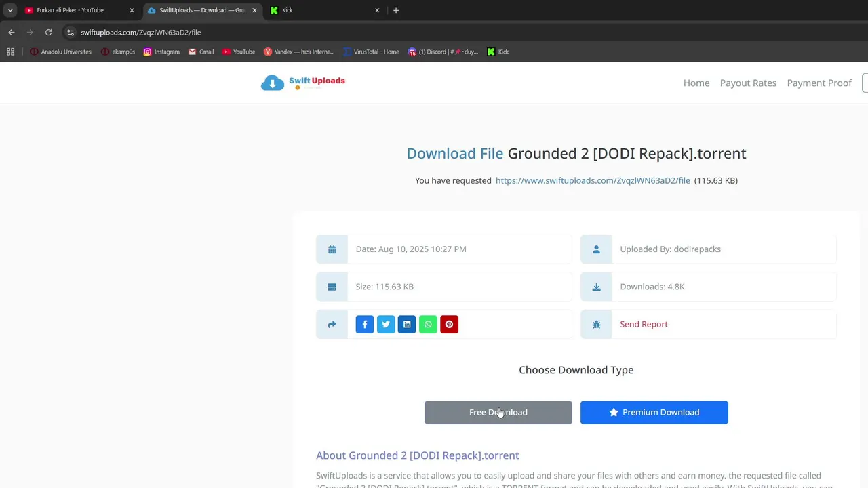Click the downloads count icon

(596, 287)
